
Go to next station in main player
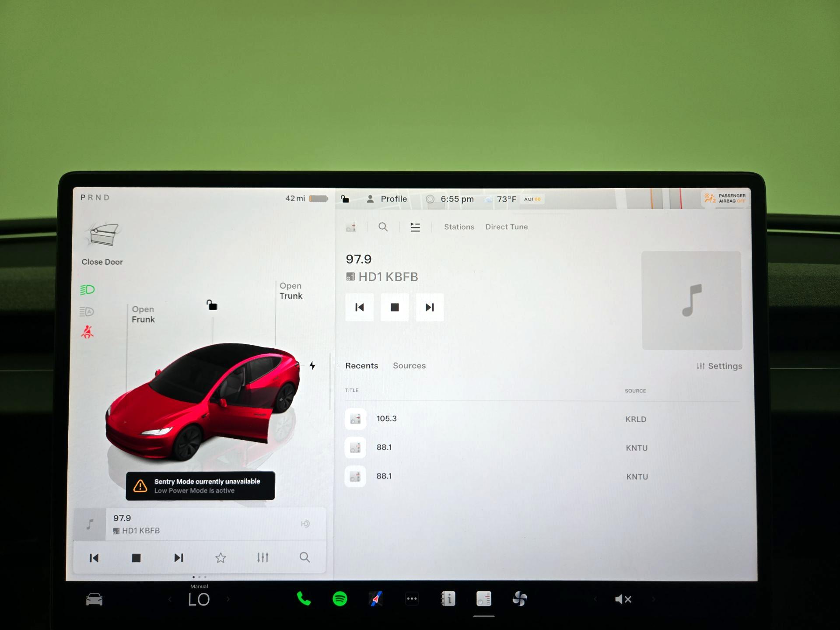tap(430, 307)
